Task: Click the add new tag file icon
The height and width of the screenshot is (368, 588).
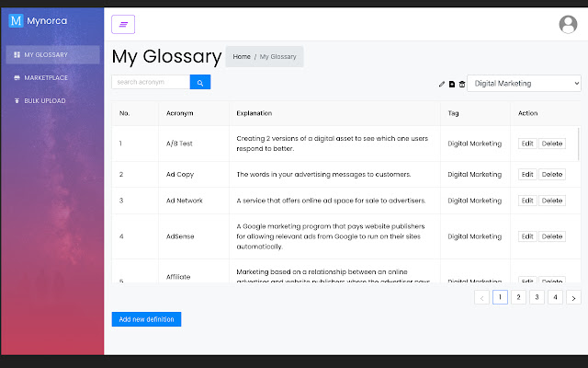Action: pyautogui.click(x=452, y=84)
